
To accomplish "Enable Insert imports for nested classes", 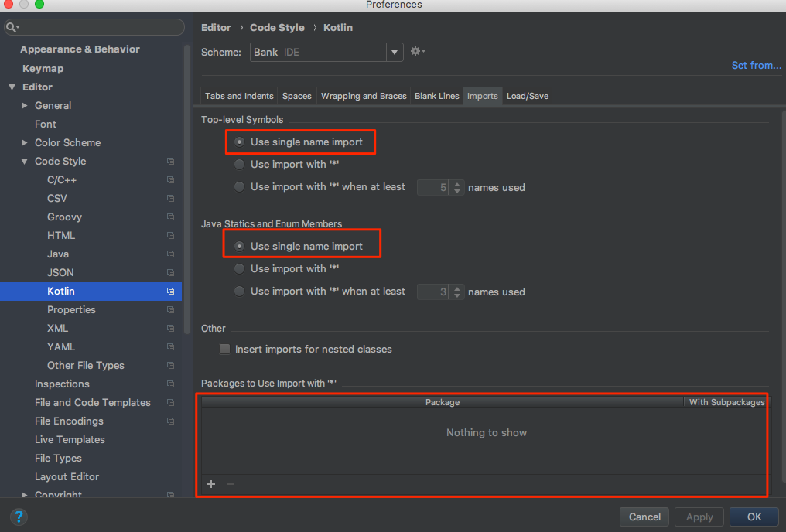I will tap(224, 349).
